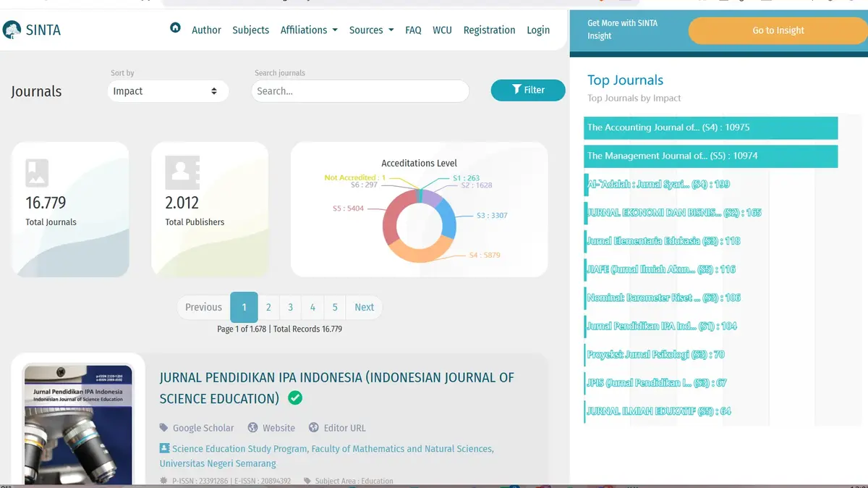
Task: Go to pagination page 4
Action: [x=312, y=307]
